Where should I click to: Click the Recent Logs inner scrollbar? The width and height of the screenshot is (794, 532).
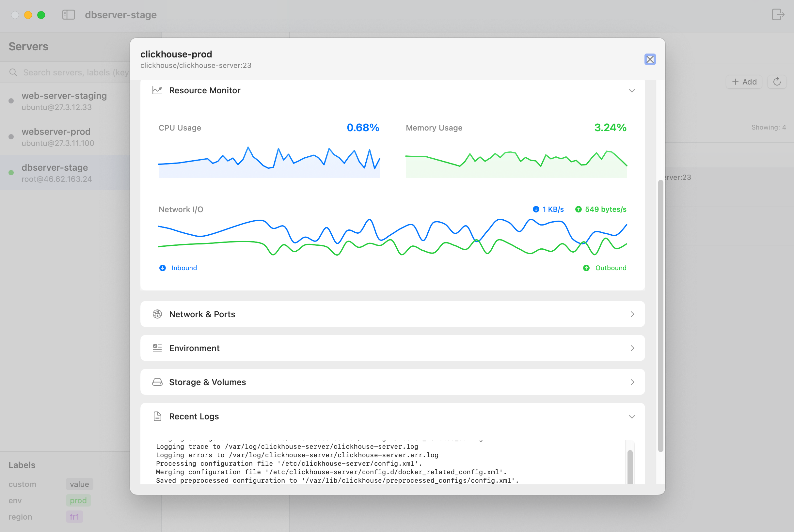[x=630, y=467]
